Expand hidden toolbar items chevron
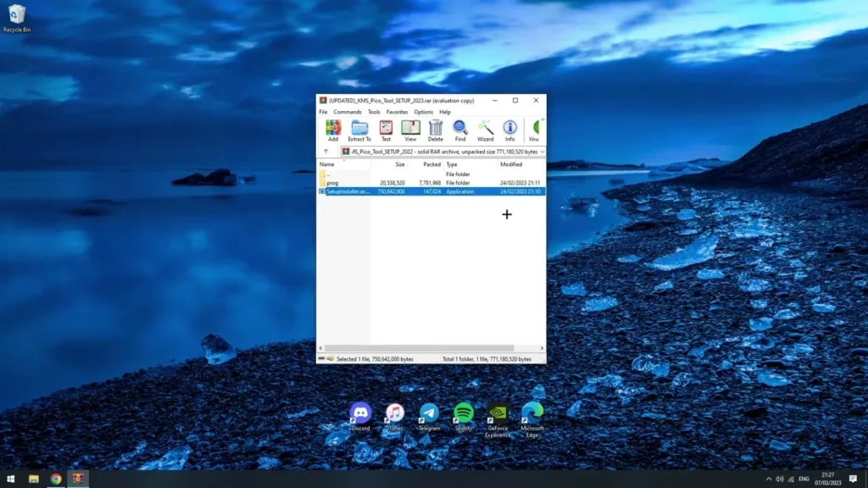The height and width of the screenshot is (488, 868). click(x=542, y=119)
